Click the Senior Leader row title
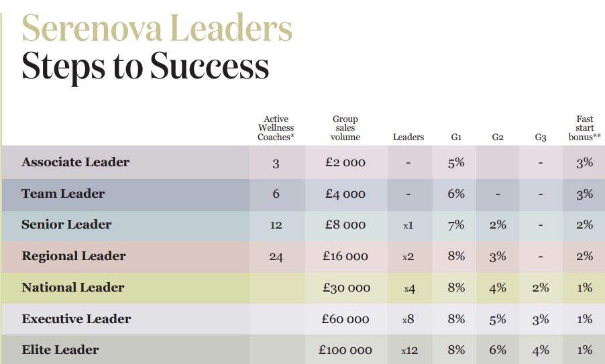Screen dimensions: 605x364 (66, 225)
